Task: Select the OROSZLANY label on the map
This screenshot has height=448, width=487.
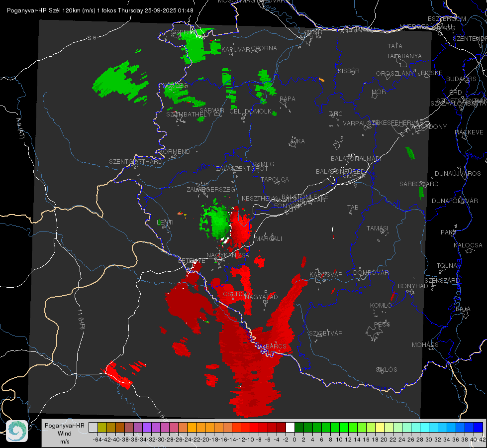Action: click(x=395, y=73)
